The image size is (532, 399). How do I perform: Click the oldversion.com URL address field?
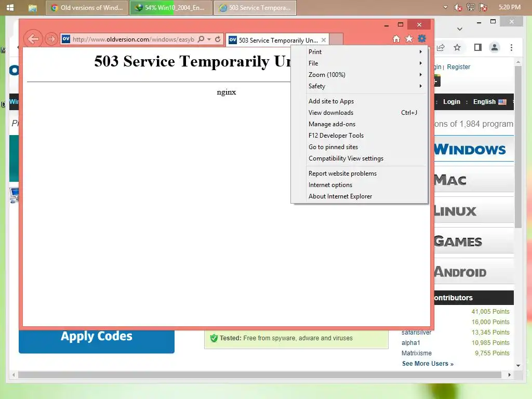click(134, 39)
